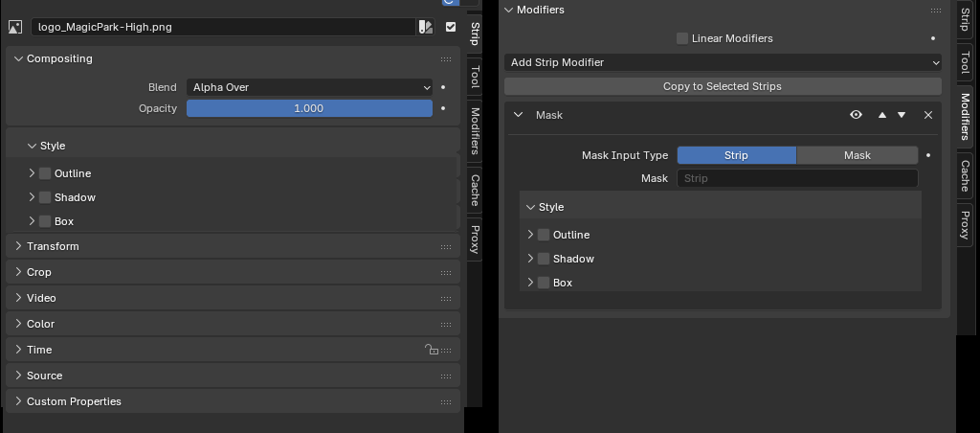Image resolution: width=980 pixels, height=433 pixels.
Task: Set Mask Input Type to Strip
Action: pos(736,155)
